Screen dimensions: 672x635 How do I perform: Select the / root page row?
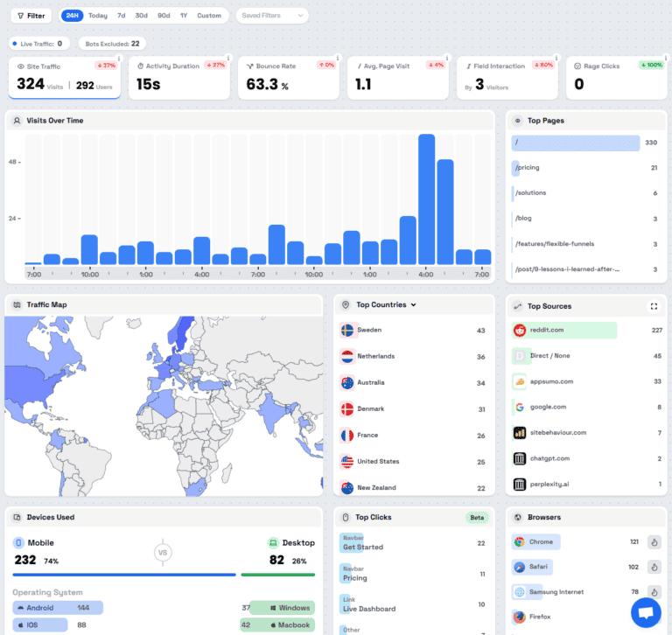(x=585, y=143)
